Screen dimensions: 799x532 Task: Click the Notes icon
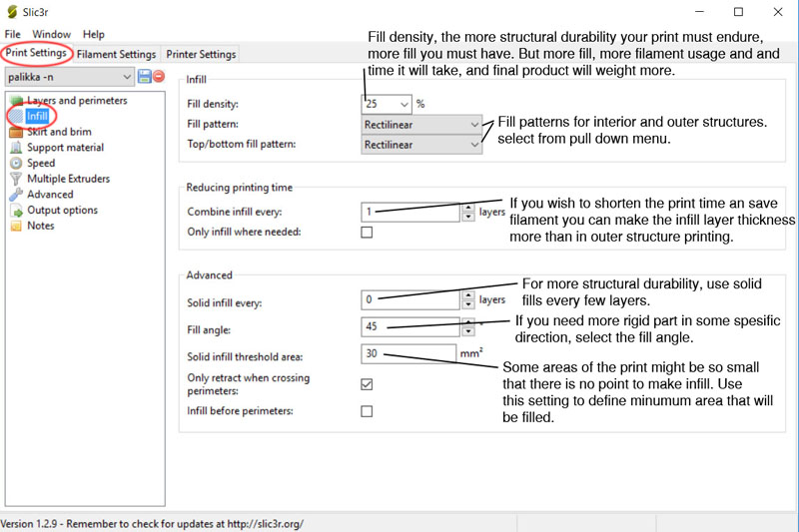[16, 226]
